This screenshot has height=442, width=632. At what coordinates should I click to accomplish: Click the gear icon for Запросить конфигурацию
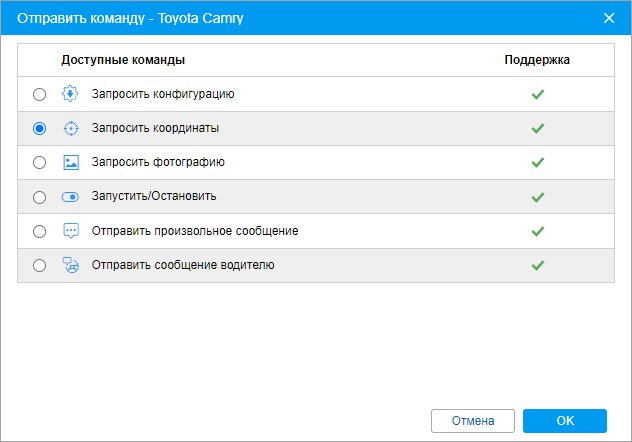click(70, 94)
